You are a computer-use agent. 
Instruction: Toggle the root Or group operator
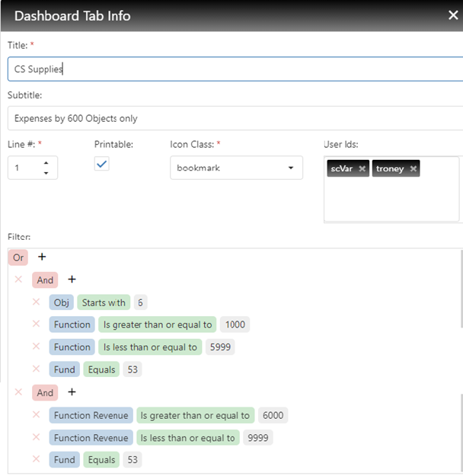(18, 257)
